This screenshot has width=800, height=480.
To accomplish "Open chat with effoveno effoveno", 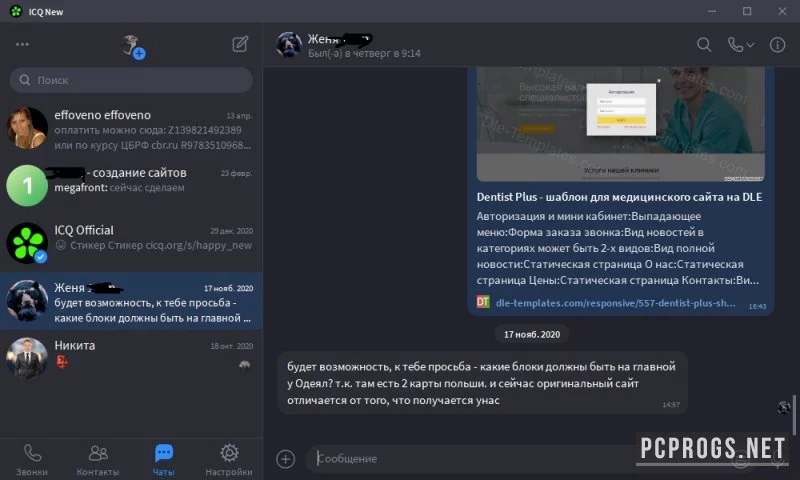I will [131, 129].
